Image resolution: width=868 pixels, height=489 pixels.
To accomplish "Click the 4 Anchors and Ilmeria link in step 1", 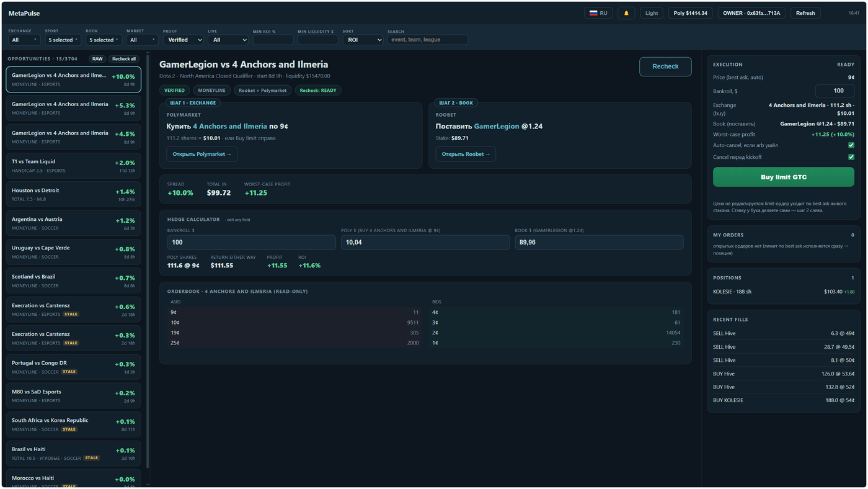I will (230, 126).
